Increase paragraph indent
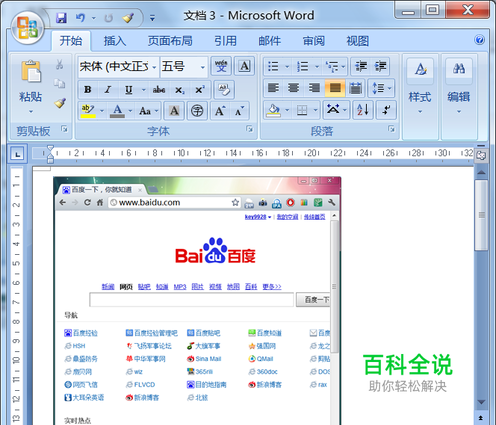The image size is (496, 425). tap(380, 66)
